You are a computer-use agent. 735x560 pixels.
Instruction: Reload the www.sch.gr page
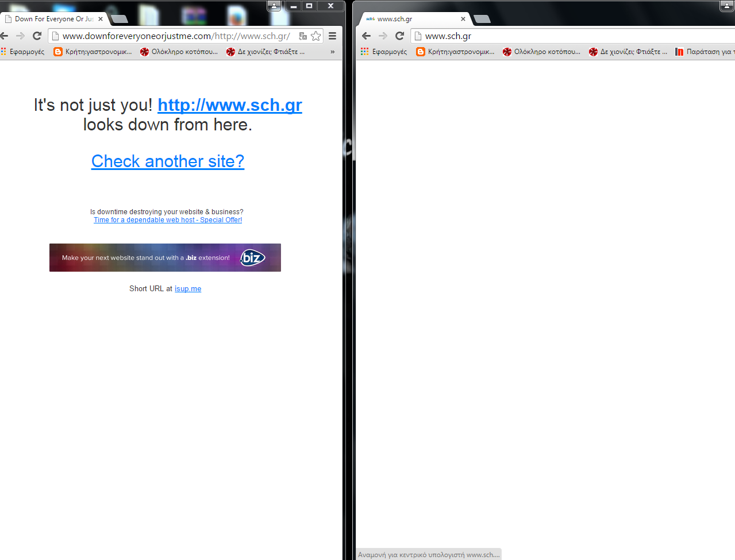(x=400, y=36)
